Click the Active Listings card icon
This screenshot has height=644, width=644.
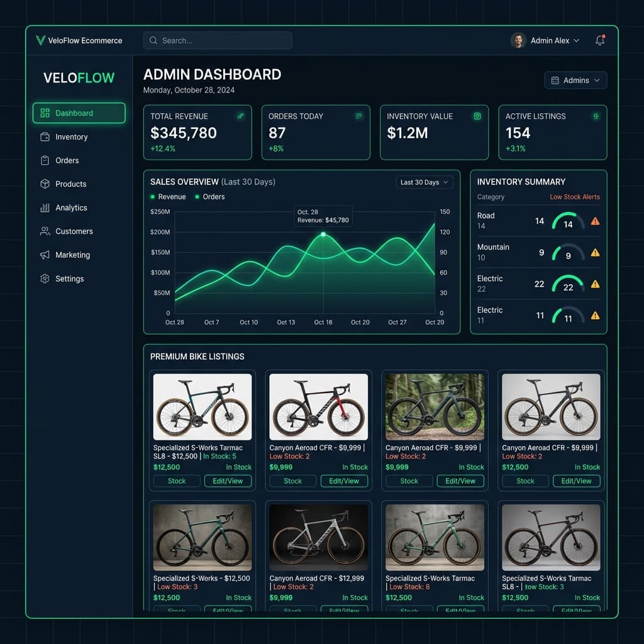click(596, 116)
